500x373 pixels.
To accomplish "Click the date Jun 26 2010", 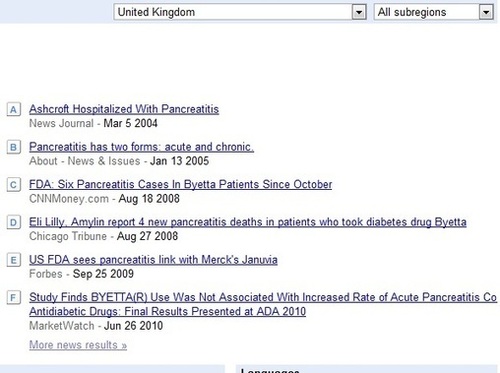I will coord(133,326).
